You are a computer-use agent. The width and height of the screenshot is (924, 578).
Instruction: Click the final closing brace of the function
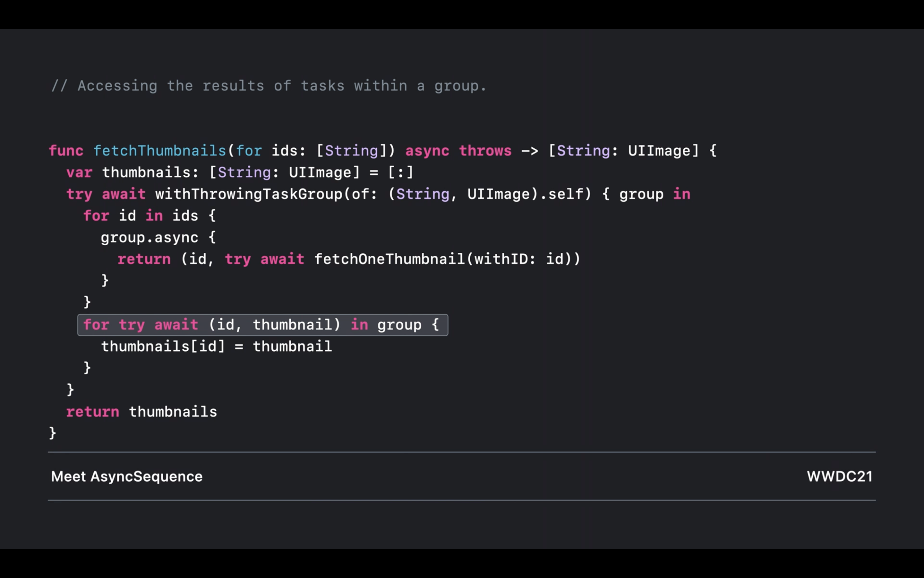53,433
